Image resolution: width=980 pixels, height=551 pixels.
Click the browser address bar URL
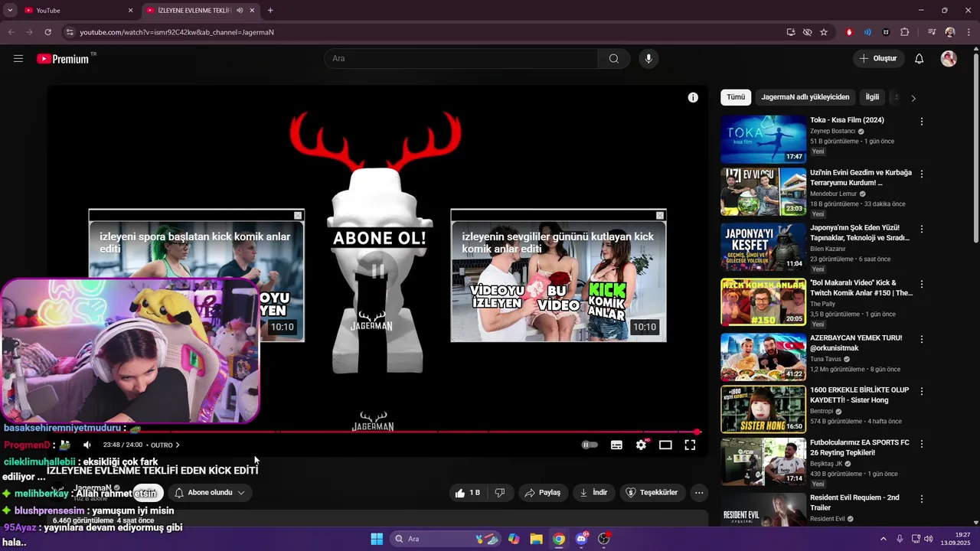177,32
